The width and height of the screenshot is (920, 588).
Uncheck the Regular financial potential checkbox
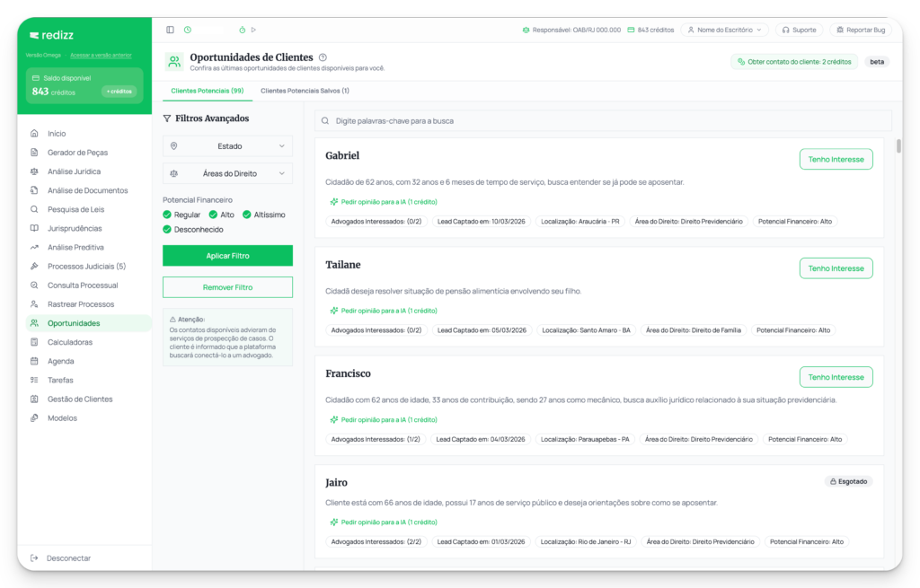(167, 215)
